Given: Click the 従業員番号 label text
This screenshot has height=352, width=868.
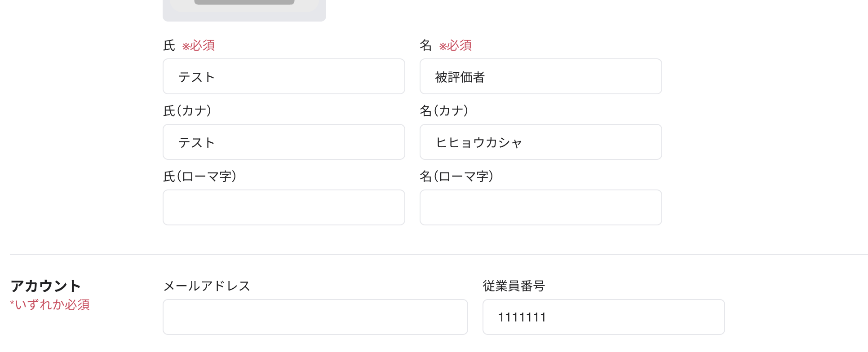Looking at the screenshot, I should (x=514, y=286).
